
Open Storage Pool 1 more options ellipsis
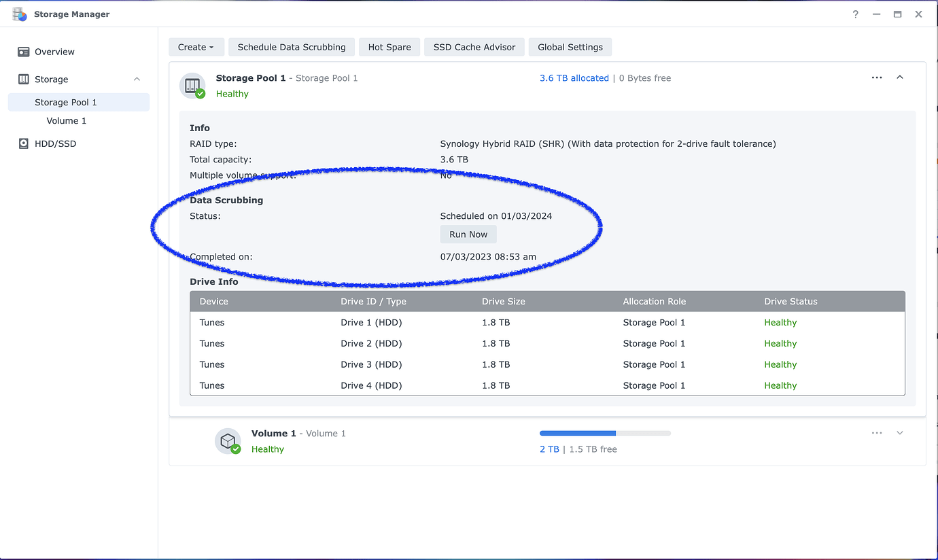[876, 77]
